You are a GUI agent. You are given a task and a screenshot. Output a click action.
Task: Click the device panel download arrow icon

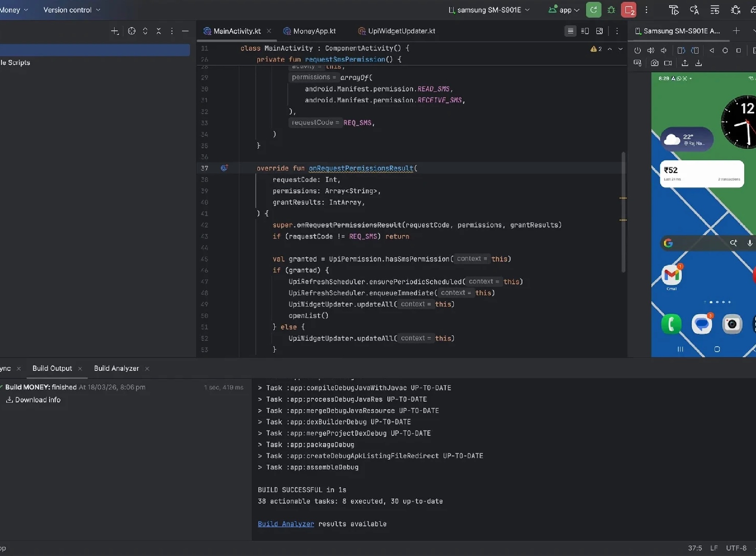click(698, 63)
